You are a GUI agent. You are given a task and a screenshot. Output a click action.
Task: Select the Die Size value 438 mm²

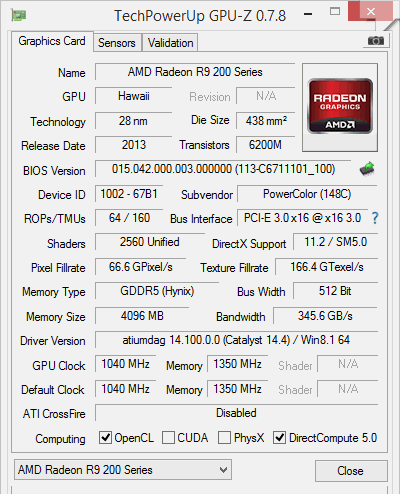click(x=266, y=121)
